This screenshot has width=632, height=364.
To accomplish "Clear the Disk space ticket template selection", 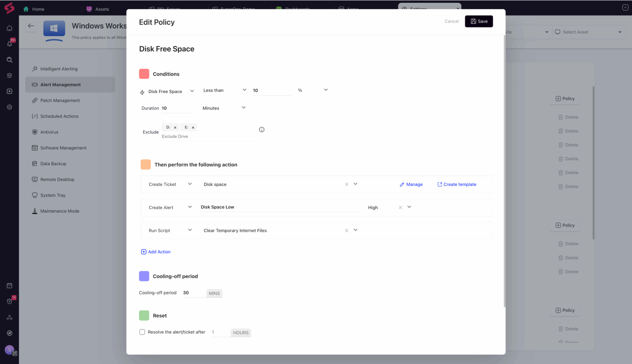I will click(347, 184).
